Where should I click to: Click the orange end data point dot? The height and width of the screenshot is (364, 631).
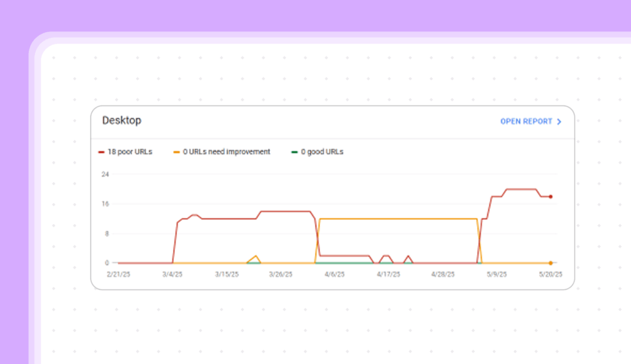pos(550,263)
